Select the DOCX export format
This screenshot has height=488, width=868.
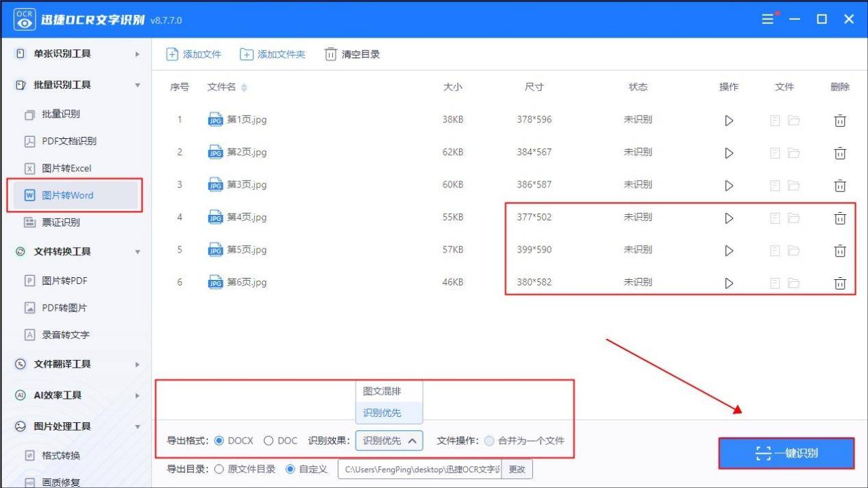(219, 441)
